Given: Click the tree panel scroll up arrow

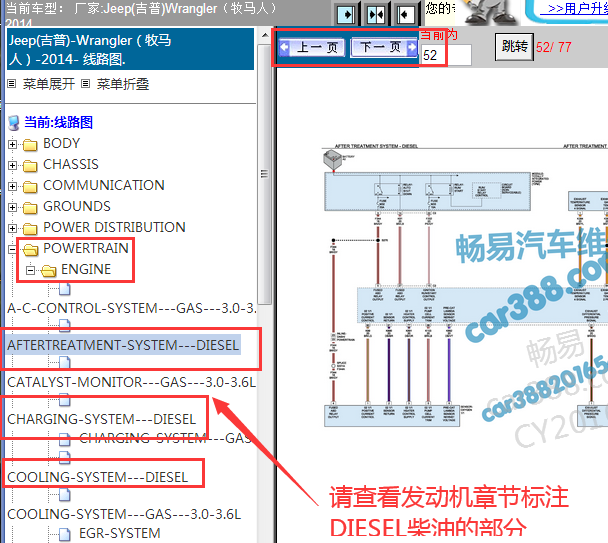Looking at the screenshot, I should 265,36.
